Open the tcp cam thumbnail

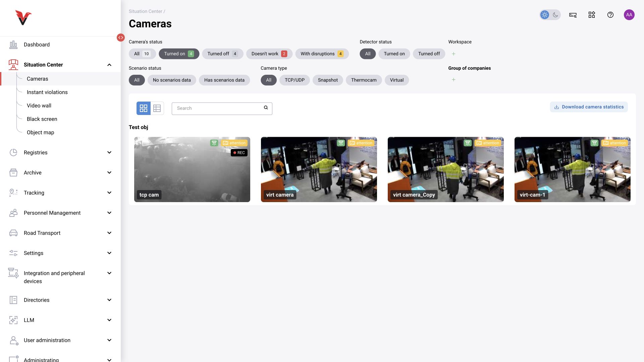pos(192,169)
